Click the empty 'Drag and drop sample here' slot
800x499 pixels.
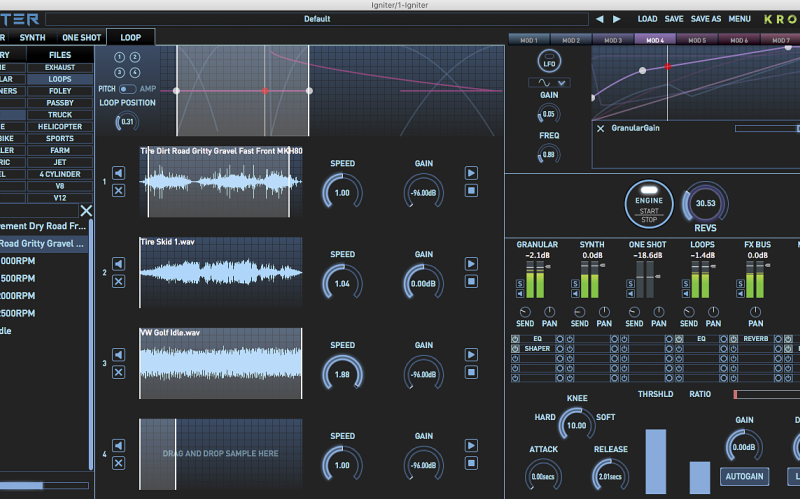tap(220, 454)
